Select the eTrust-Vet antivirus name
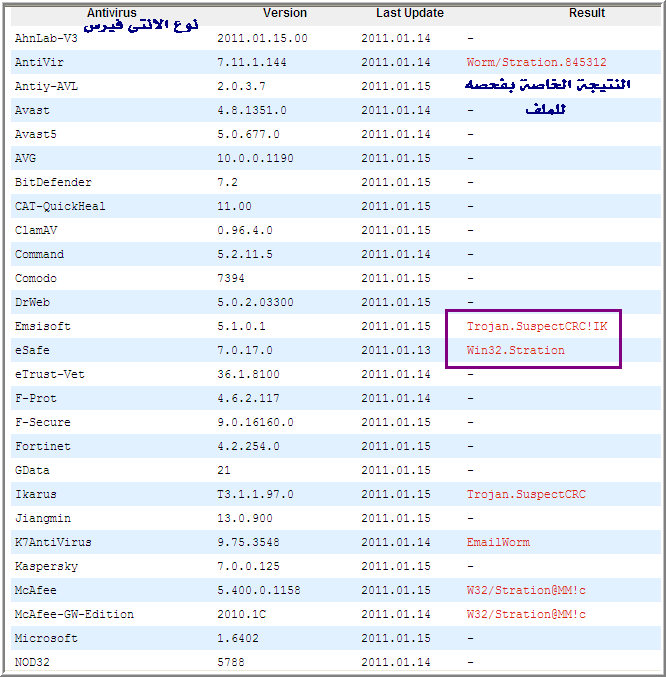Viewport: 666px width, 677px height. [x=50, y=374]
